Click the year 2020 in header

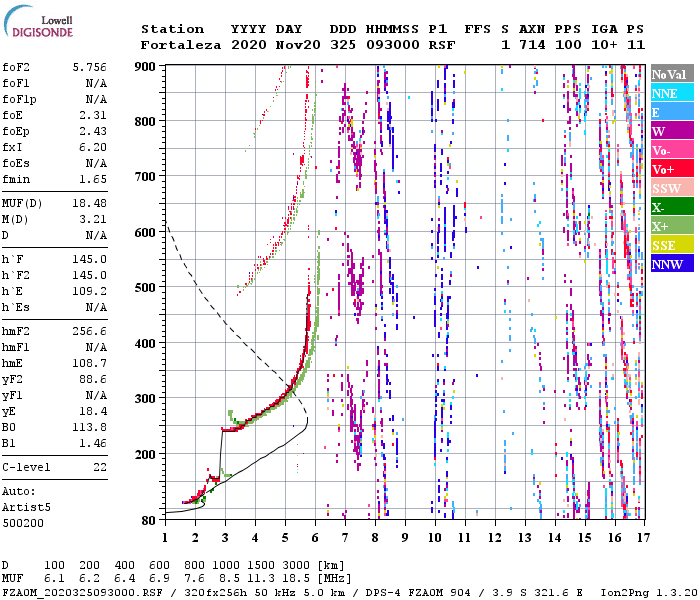tap(249, 45)
